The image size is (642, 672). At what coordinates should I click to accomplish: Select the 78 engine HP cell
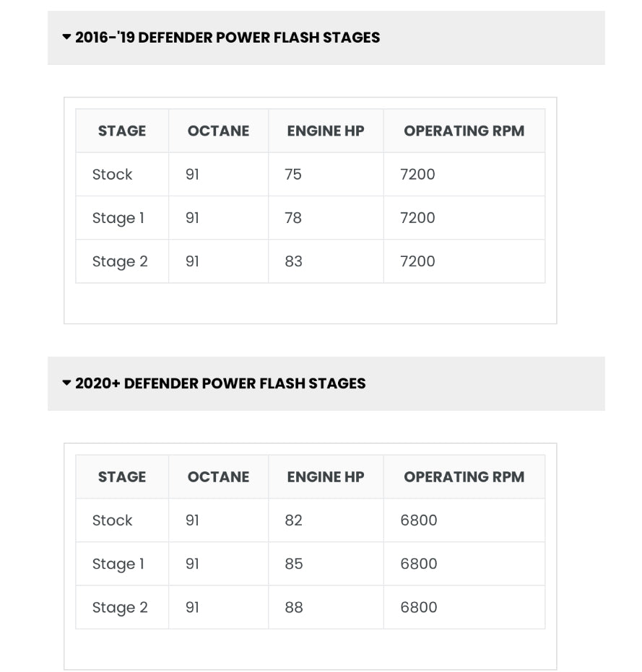coord(293,218)
